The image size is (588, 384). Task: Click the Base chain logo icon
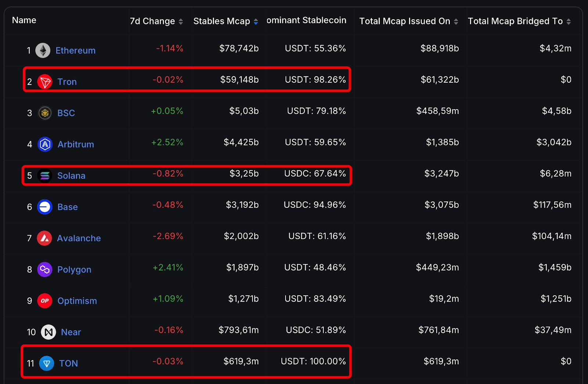(x=45, y=207)
